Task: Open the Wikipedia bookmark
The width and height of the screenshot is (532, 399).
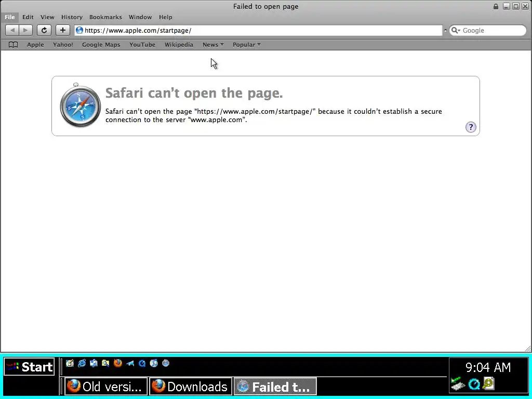Action: point(179,45)
